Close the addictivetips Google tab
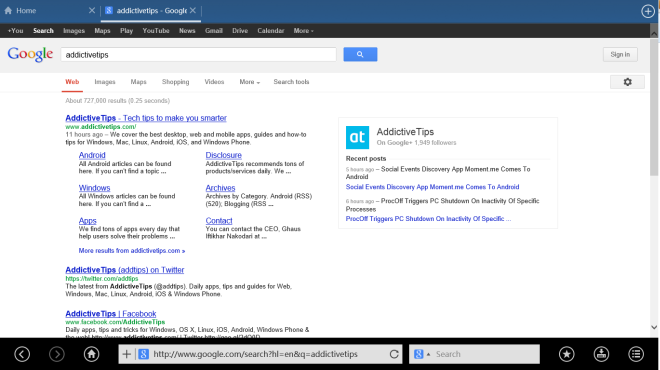 pyautogui.click(x=193, y=11)
